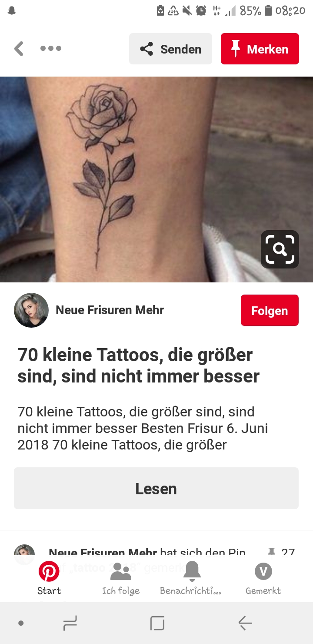Open the Neue Frisuren Mehr profile name
The height and width of the screenshot is (644, 313).
110,310
